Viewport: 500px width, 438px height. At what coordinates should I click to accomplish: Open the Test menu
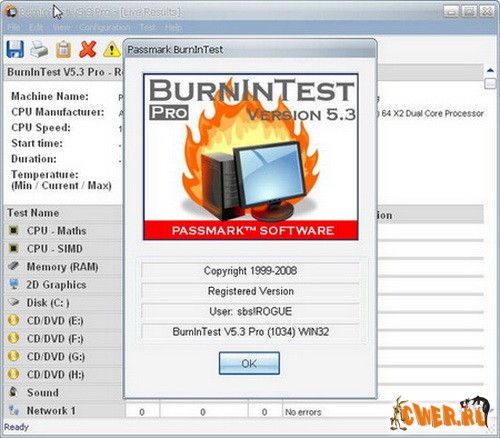point(148,27)
